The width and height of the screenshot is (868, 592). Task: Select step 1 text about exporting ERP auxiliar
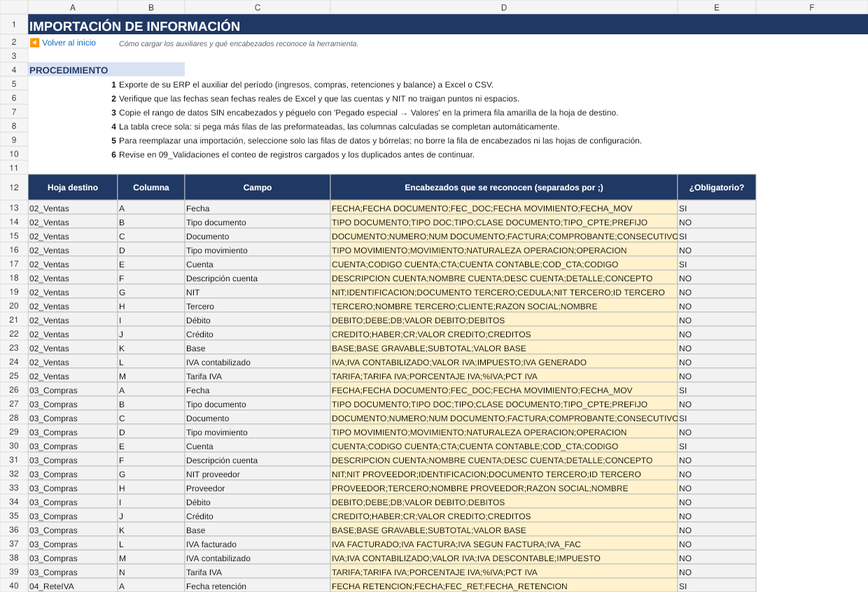[x=306, y=85]
